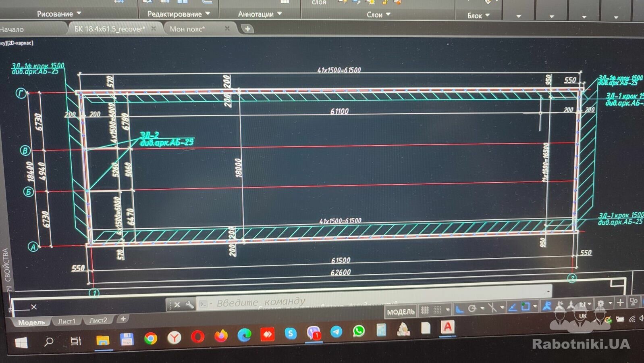Open File Explorer from taskbar
Screen dimensions: 644x363
pos(103,340)
